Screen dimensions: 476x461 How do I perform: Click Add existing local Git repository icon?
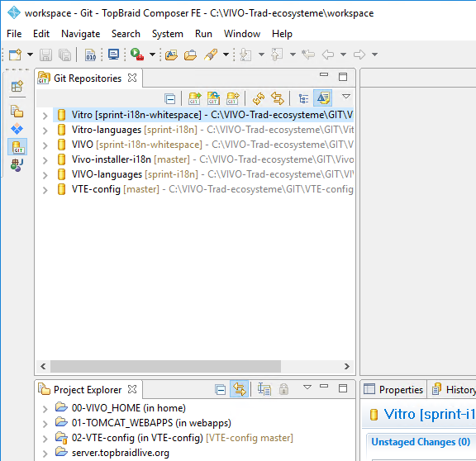[x=194, y=98]
